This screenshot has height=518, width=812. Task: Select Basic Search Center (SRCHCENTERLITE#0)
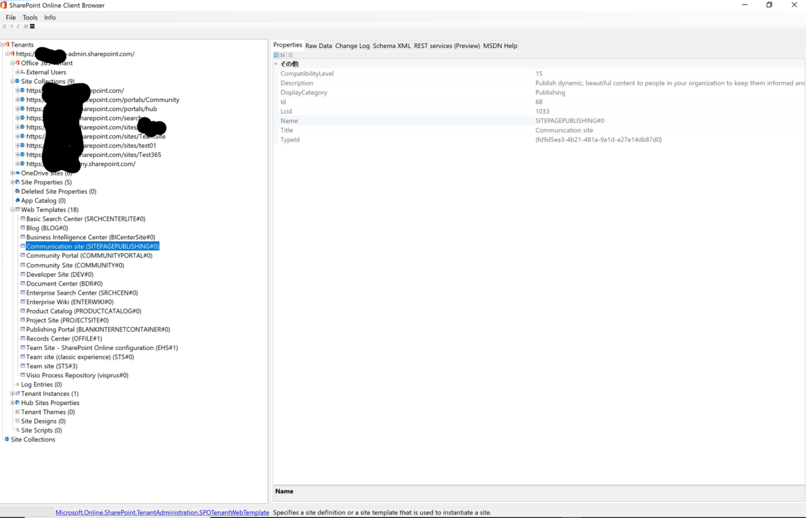[x=86, y=219]
